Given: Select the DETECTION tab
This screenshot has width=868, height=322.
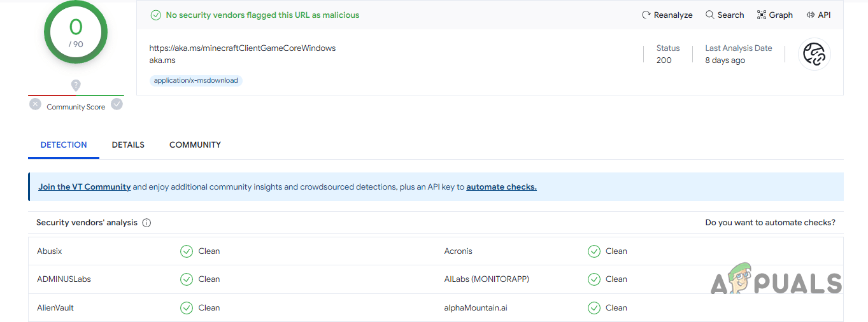Looking at the screenshot, I should tap(64, 145).
